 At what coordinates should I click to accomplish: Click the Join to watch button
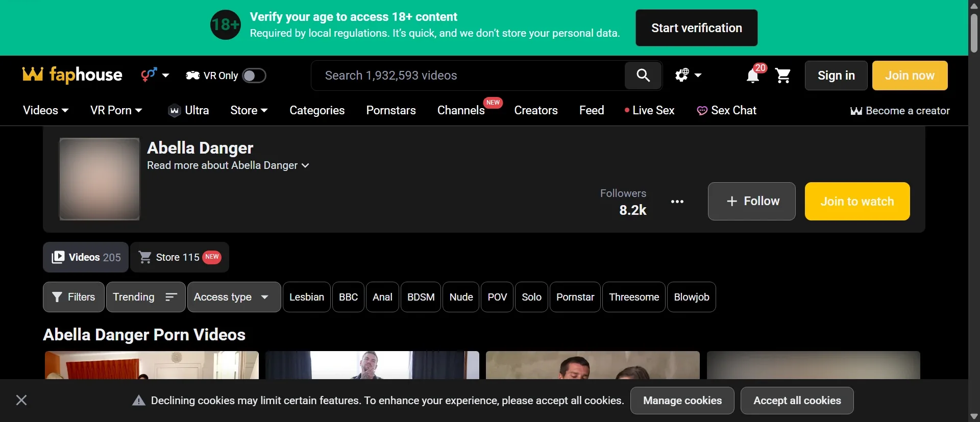(x=857, y=201)
